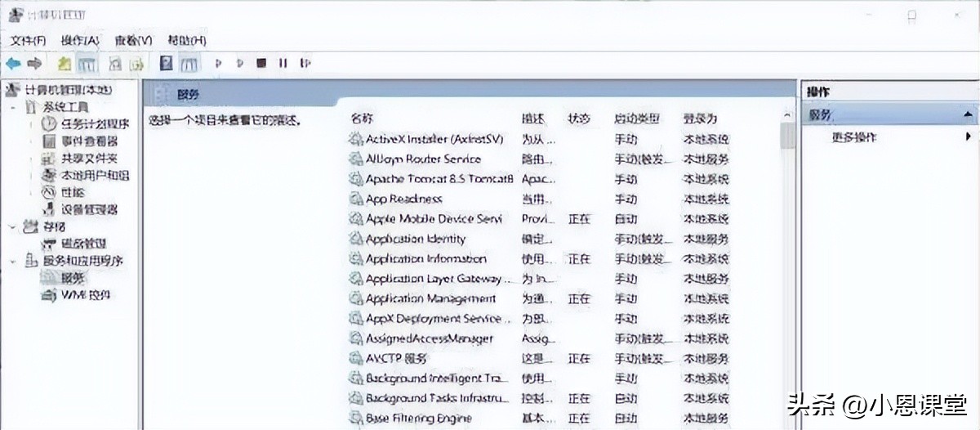
Task: Open the 文件(F) menu
Action: click(28, 40)
